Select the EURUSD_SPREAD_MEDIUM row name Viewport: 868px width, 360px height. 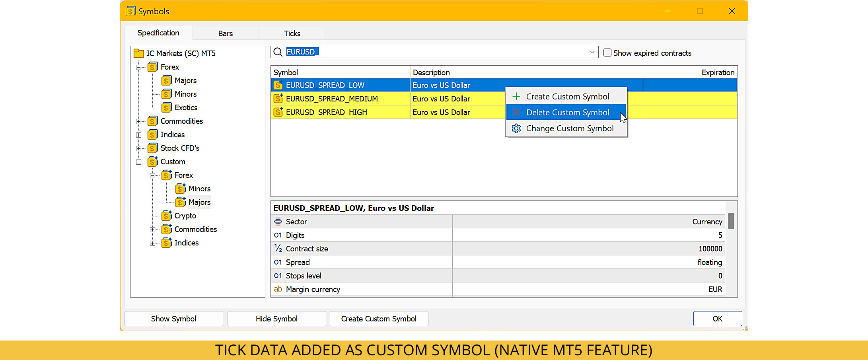pyautogui.click(x=332, y=99)
